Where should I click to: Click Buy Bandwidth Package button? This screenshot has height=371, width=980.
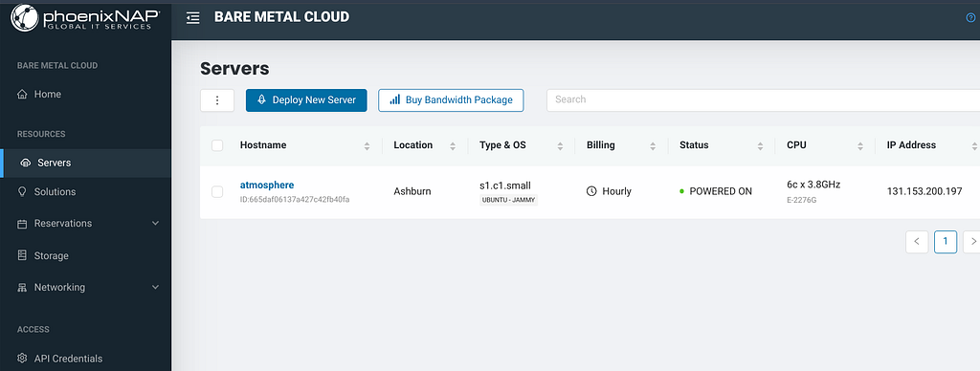(451, 100)
